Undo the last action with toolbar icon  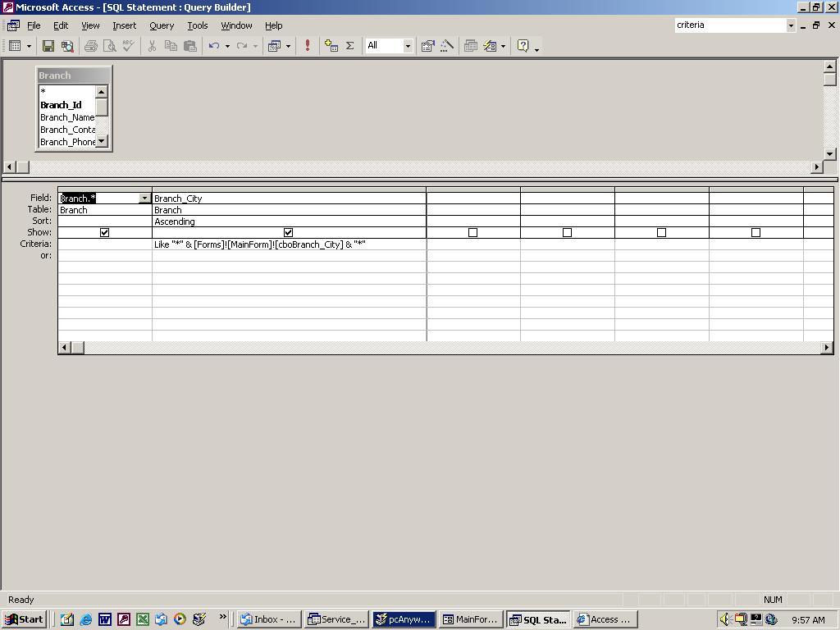pyautogui.click(x=214, y=46)
